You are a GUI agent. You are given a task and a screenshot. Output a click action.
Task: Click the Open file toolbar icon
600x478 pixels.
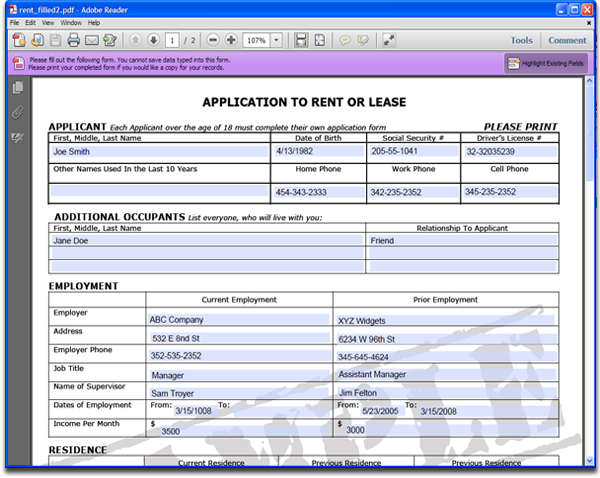37,40
